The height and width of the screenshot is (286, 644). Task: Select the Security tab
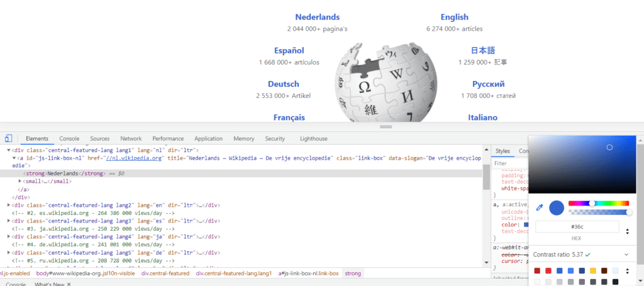[x=275, y=139]
